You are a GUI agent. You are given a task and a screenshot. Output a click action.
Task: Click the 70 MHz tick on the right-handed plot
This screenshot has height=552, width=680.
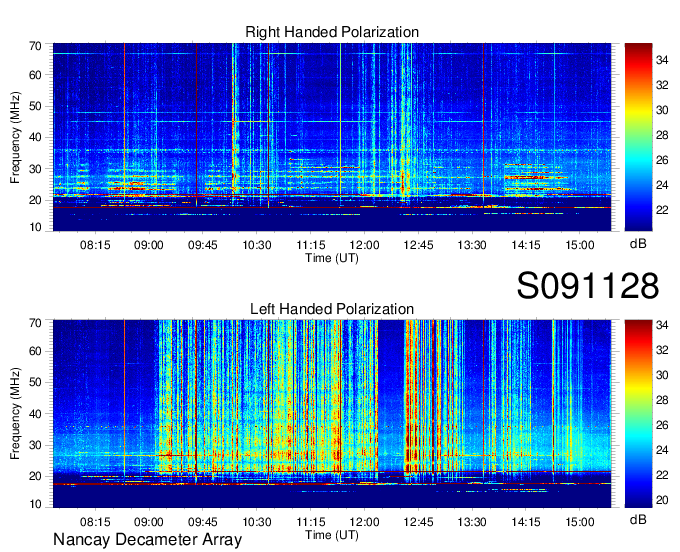[35, 46]
